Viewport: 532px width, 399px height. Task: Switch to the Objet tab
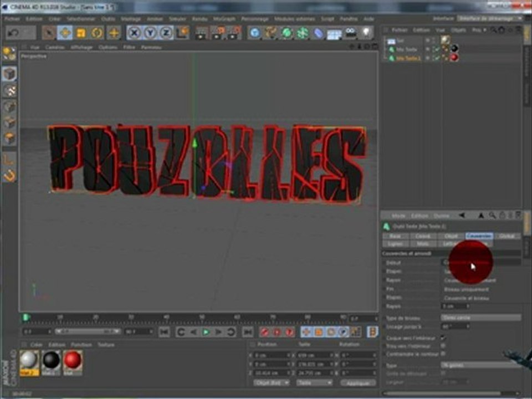[x=451, y=236]
